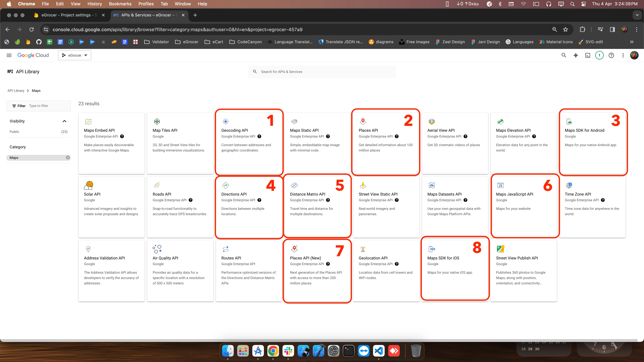Switch to eGrocer Project settings tab
This screenshot has width=644, height=362.
click(69, 15)
